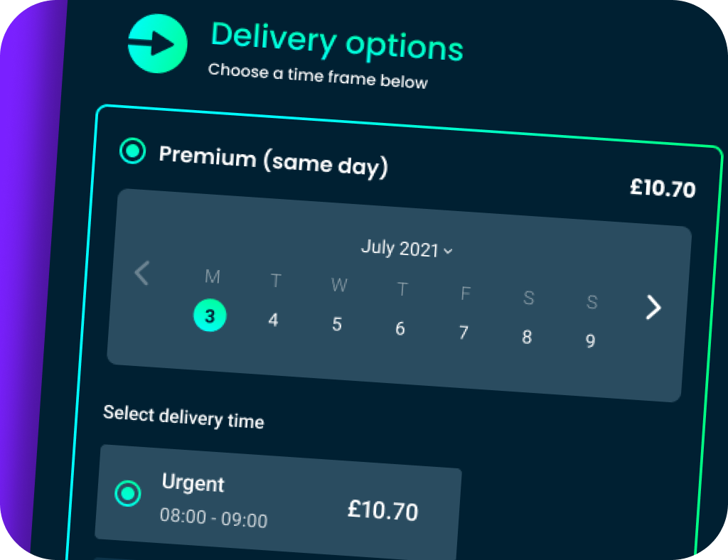
Task: Go to previous week in calendar
Action: pos(142,273)
